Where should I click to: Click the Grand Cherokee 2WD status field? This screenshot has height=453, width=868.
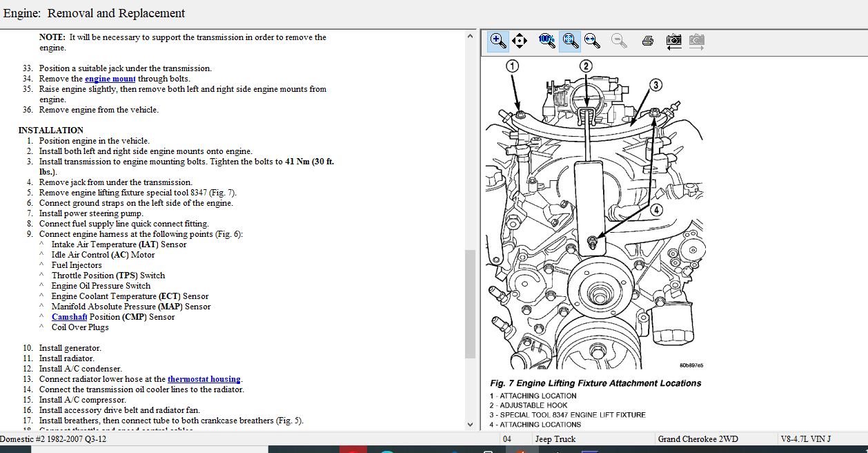coord(698,439)
